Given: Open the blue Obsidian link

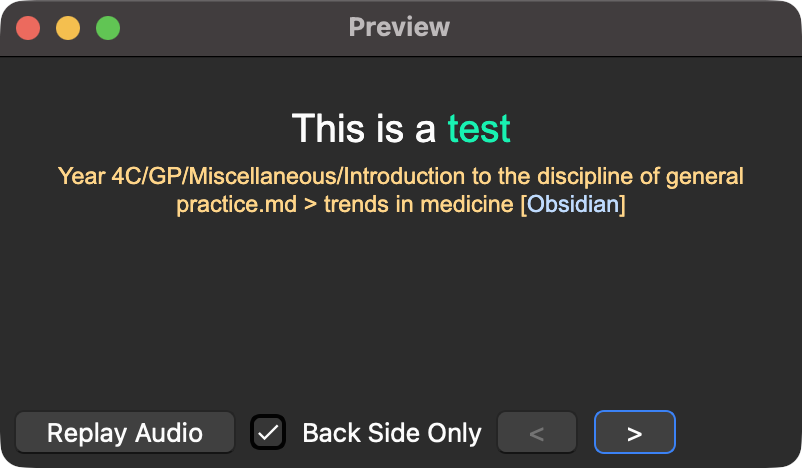Looking at the screenshot, I should [x=573, y=205].
